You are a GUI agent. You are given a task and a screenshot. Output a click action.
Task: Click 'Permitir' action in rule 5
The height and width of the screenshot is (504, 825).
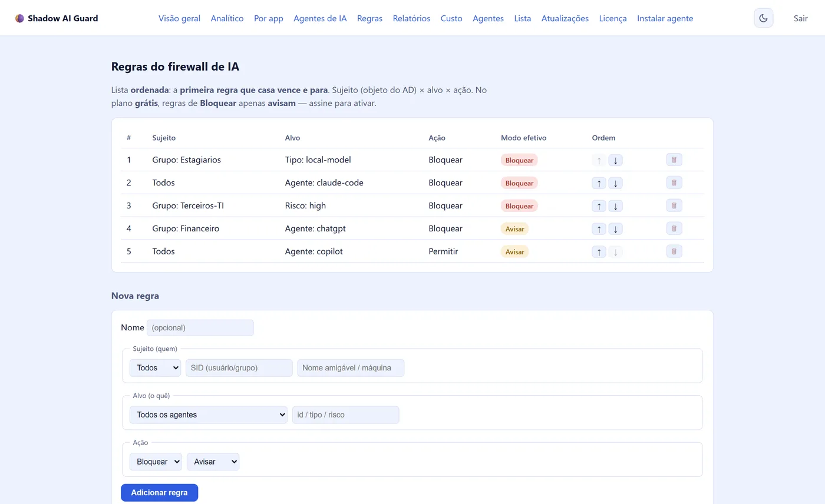(443, 251)
